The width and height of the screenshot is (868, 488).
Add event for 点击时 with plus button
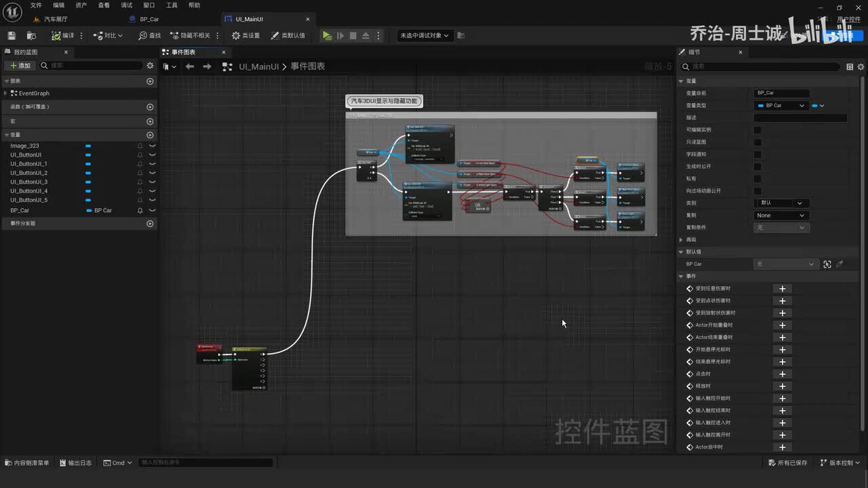tap(782, 374)
